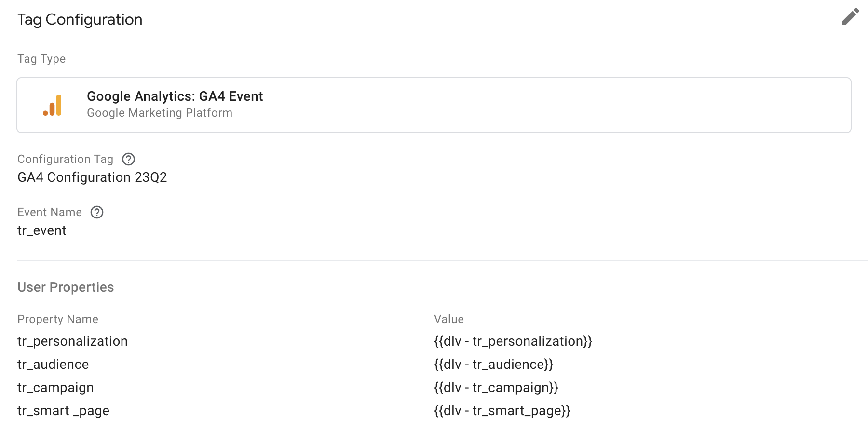Select the {{dlv - tr_smart_page}} variable value
The width and height of the screenshot is (868, 433).
502,411
